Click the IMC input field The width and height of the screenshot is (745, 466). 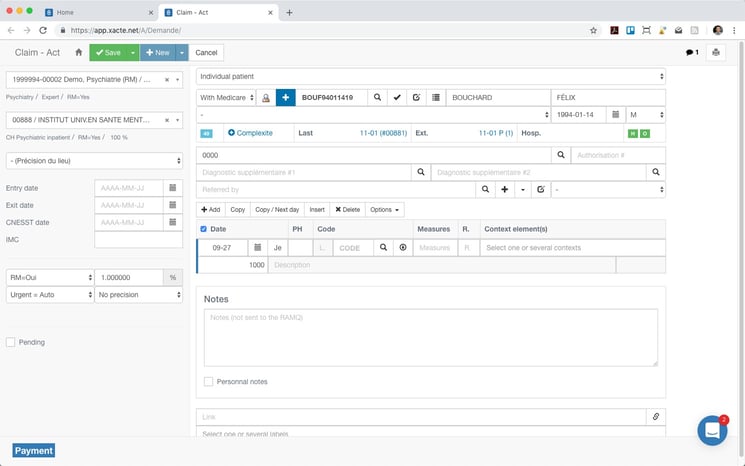[138, 239]
